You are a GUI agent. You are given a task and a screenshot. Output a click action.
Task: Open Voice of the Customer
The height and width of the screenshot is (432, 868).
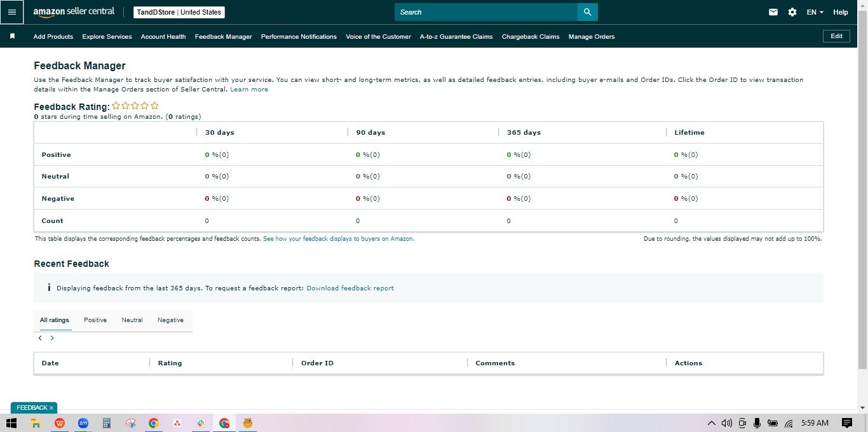point(378,37)
